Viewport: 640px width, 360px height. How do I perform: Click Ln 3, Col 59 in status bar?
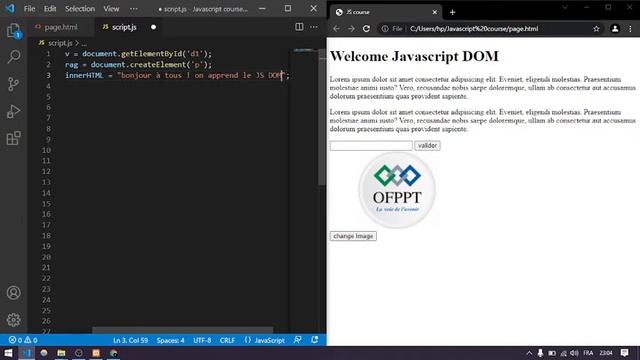131,340
